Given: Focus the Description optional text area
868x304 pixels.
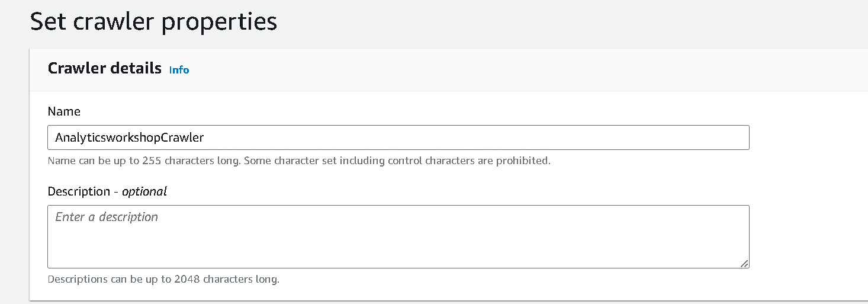Looking at the screenshot, I should coord(398,236).
